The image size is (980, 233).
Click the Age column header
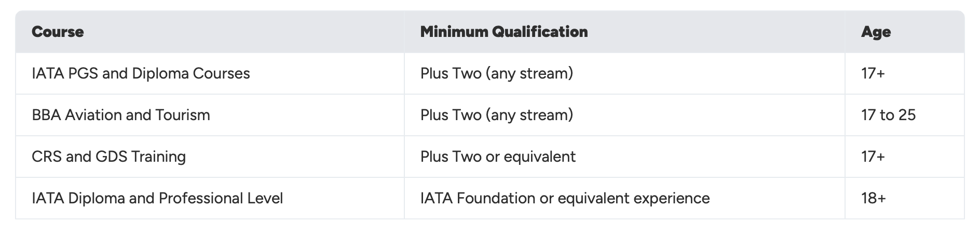[x=876, y=32]
